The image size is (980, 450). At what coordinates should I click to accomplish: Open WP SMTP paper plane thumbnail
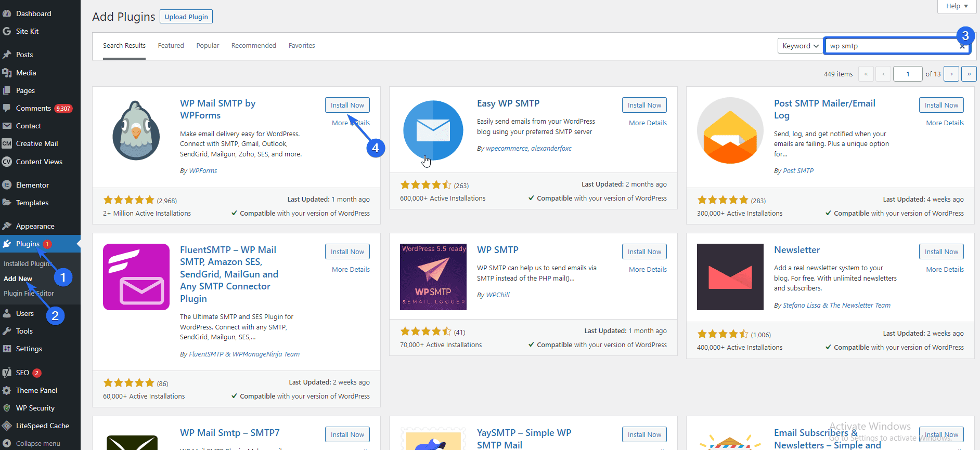click(x=433, y=277)
